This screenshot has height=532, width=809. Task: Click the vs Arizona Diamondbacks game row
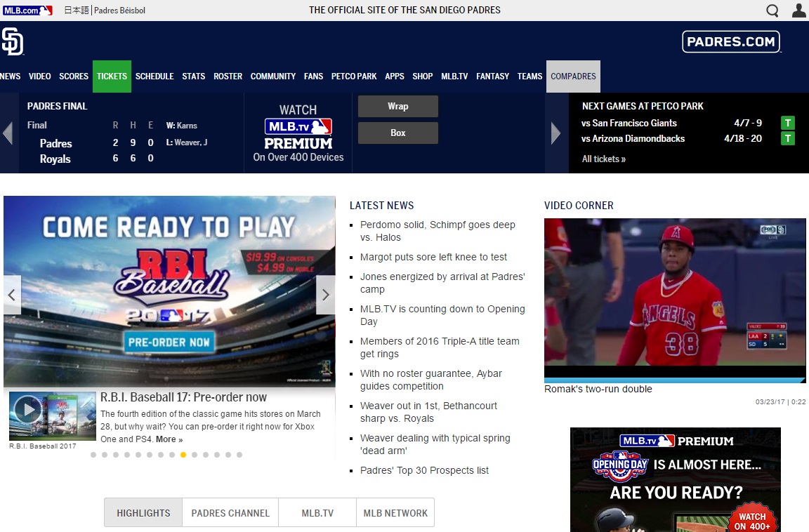[x=671, y=139]
